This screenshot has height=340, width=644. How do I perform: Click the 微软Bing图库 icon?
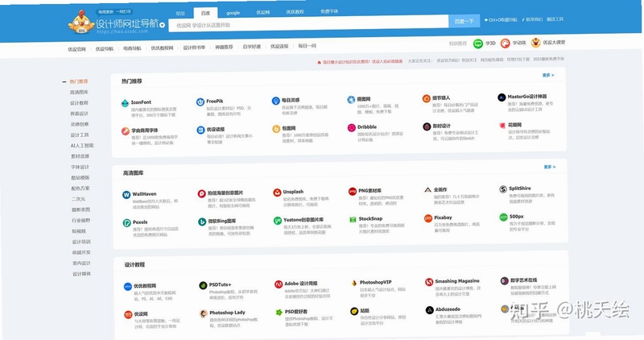(x=202, y=222)
